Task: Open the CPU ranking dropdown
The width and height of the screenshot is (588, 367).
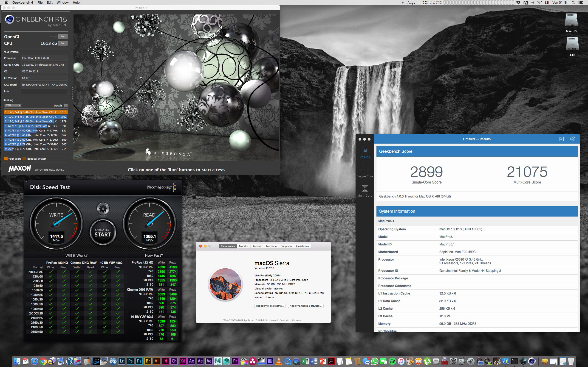Action: pos(13,105)
